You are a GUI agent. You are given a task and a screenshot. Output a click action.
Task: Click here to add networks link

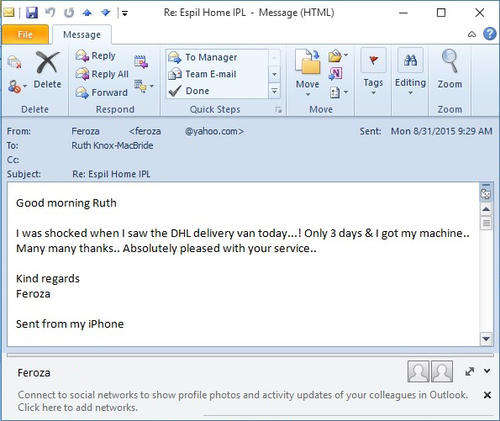(78, 407)
